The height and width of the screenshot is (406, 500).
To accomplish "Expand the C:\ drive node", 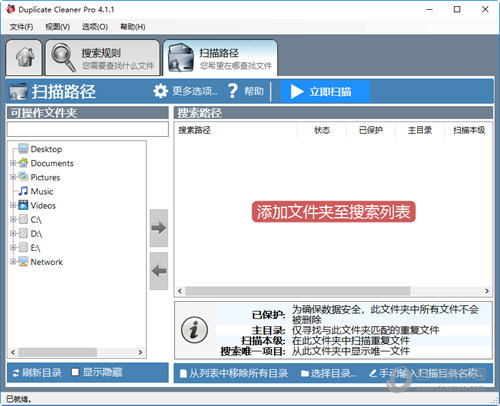I will click(x=13, y=219).
